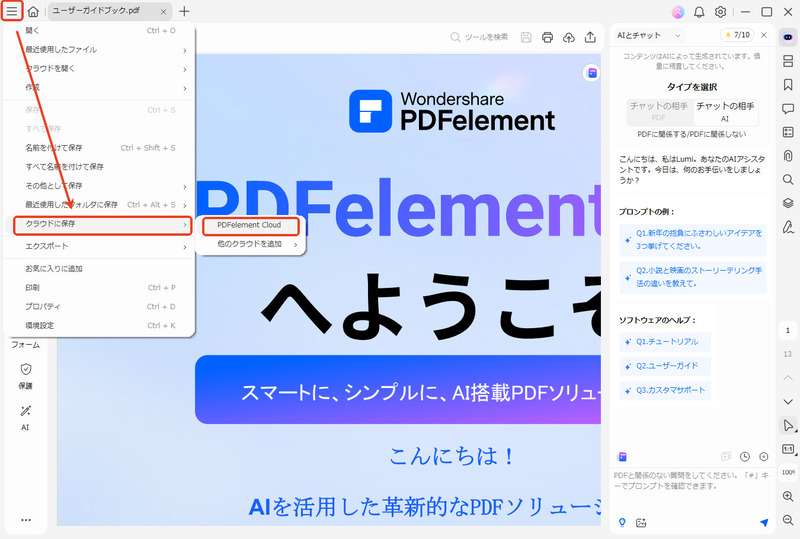The image size is (800, 539).
Task: Choose the Q1 新年の抱負 prompt example
Action: coord(693,239)
